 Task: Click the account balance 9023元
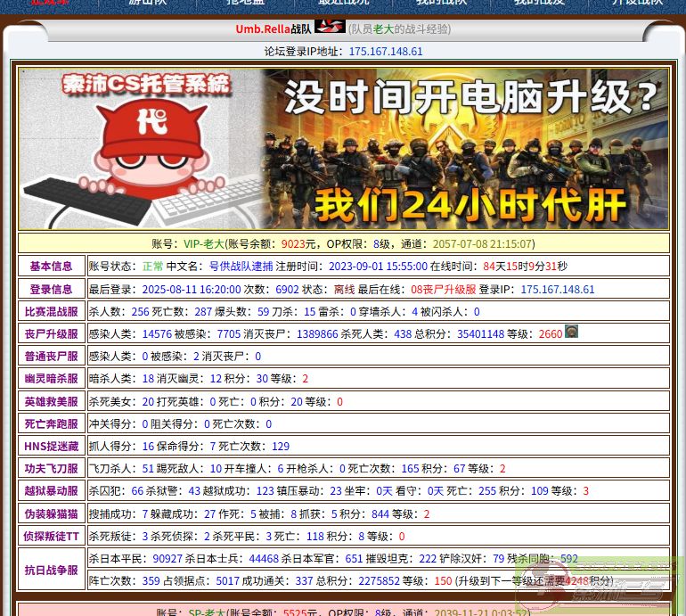click(298, 244)
